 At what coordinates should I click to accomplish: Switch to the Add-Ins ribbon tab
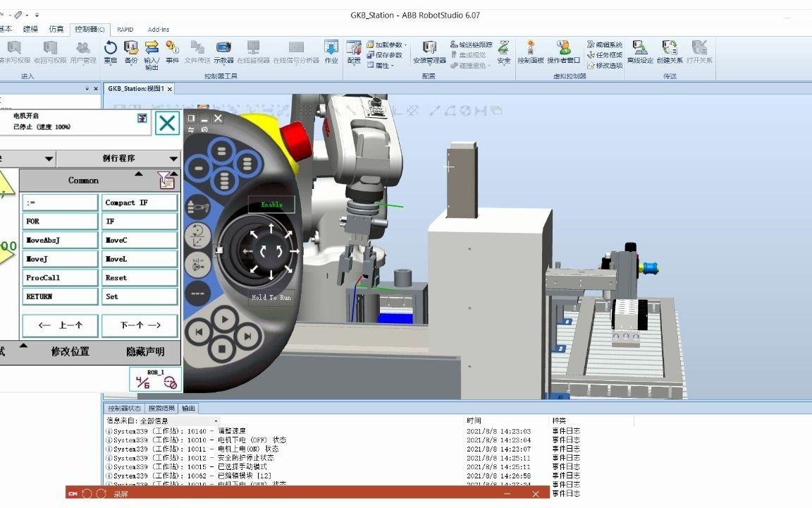[159, 30]
